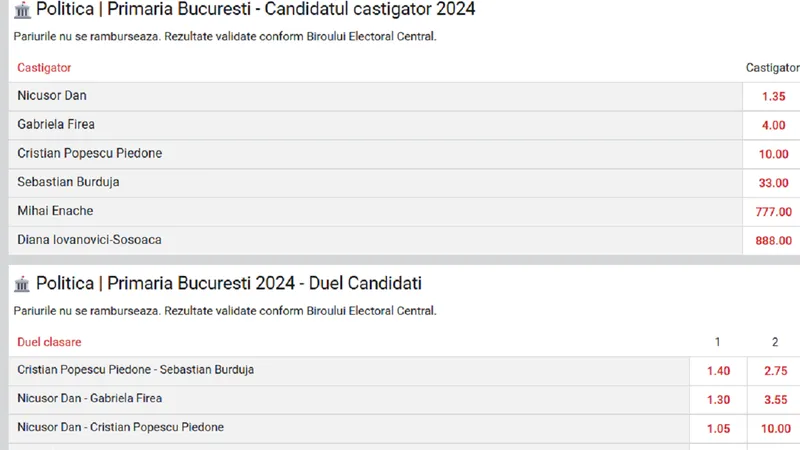
Task: Open the Primaria Bucuresti Candidatul castigator 2024 heading
Action: click(255, 9)
